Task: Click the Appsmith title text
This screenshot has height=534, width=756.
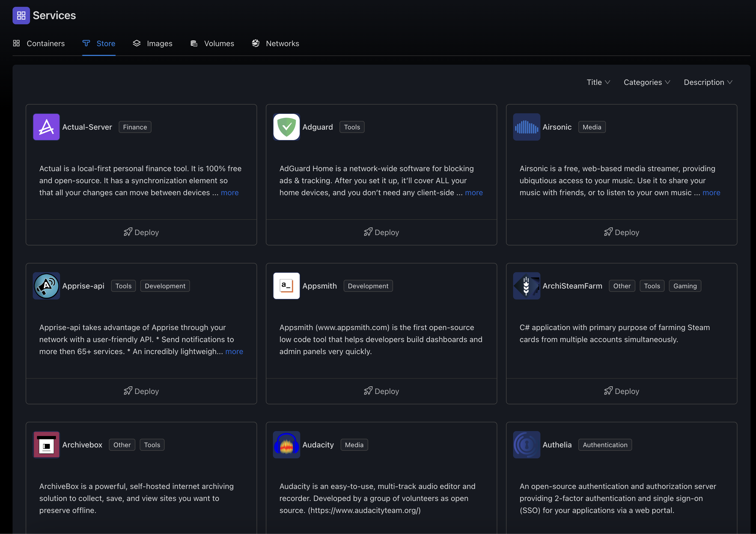Action: tap(320, 286)
